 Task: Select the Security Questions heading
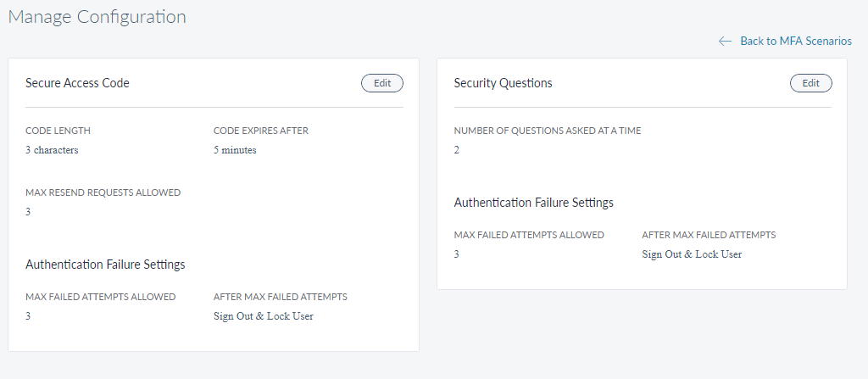503,83
